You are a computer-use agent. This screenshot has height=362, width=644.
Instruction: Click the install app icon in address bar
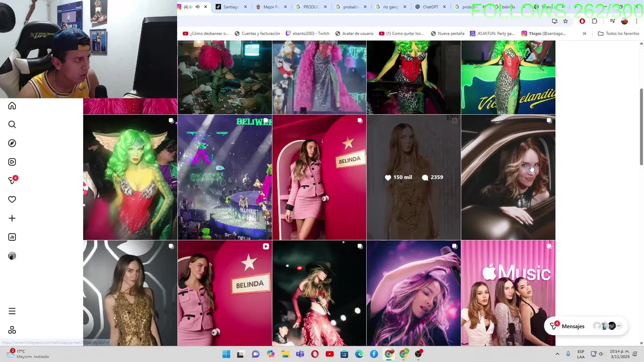pos(554,21)
